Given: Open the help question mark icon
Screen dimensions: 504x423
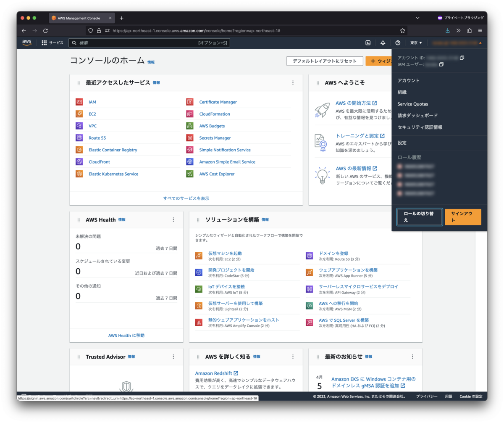Looking at the screenshot, I should pyautogui.click(x=398, y=43).
